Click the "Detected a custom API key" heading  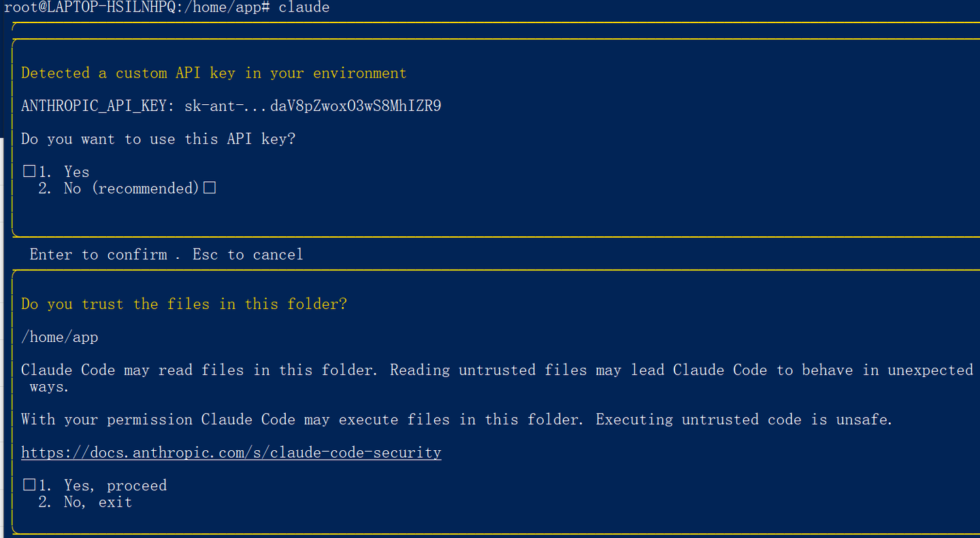[x=214, y=74]
